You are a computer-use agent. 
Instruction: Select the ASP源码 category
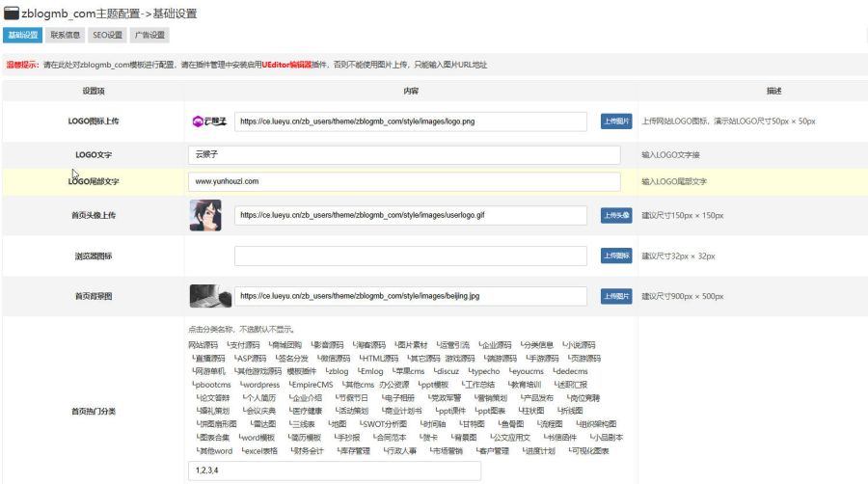point(252,359)
